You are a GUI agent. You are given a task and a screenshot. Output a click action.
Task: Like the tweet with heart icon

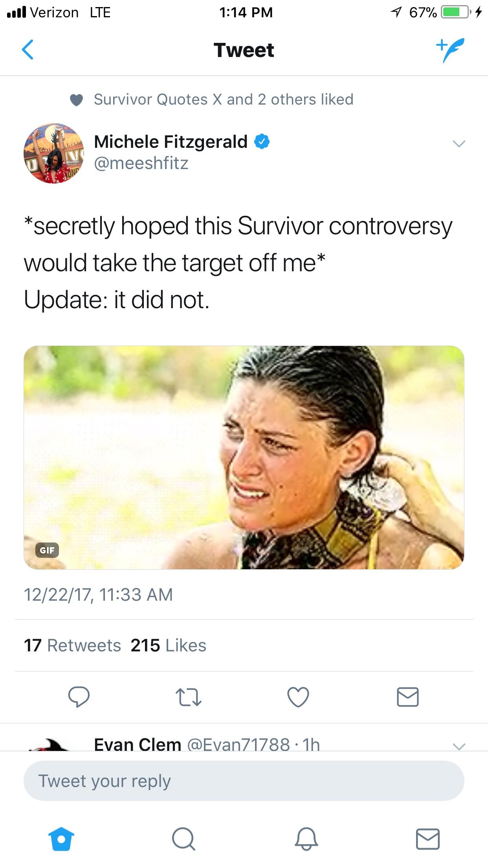[298, 697]
